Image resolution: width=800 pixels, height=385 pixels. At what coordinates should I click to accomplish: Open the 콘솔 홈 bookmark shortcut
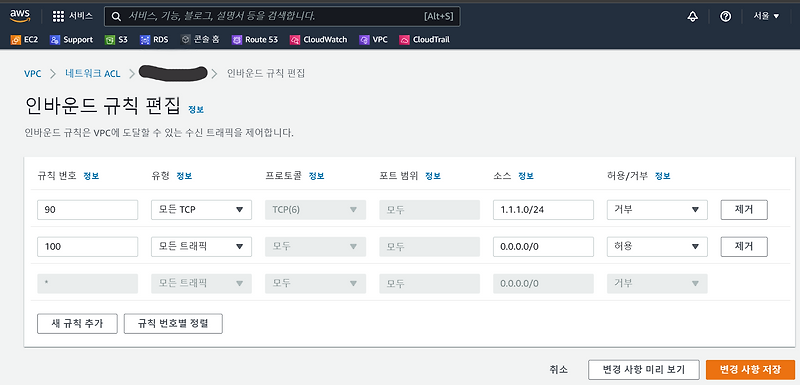(200, 39)
